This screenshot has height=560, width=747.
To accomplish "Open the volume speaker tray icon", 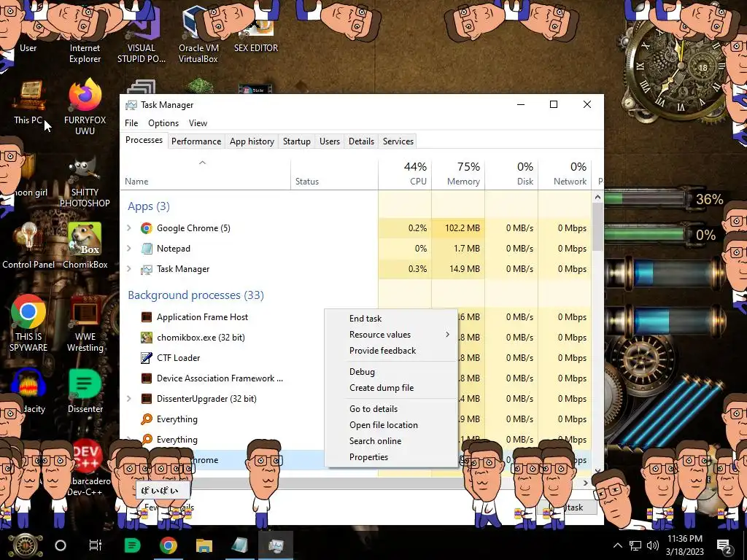I will click(x=652, y=545).
